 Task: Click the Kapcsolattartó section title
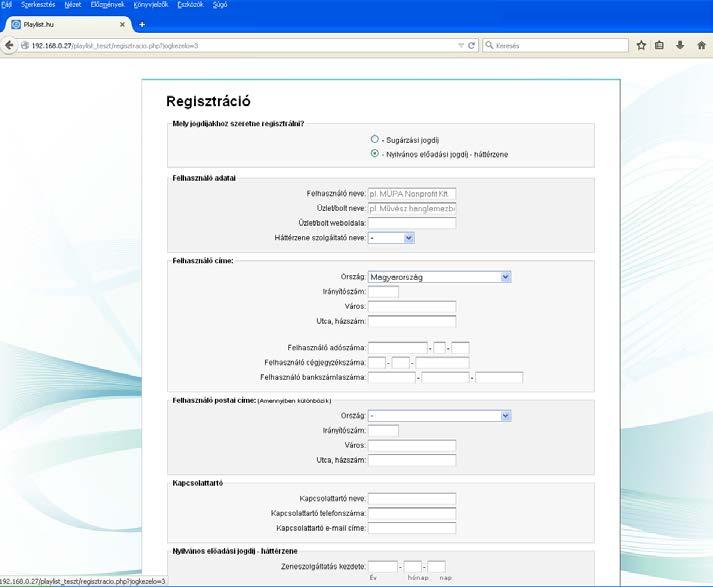pos(197,483)
